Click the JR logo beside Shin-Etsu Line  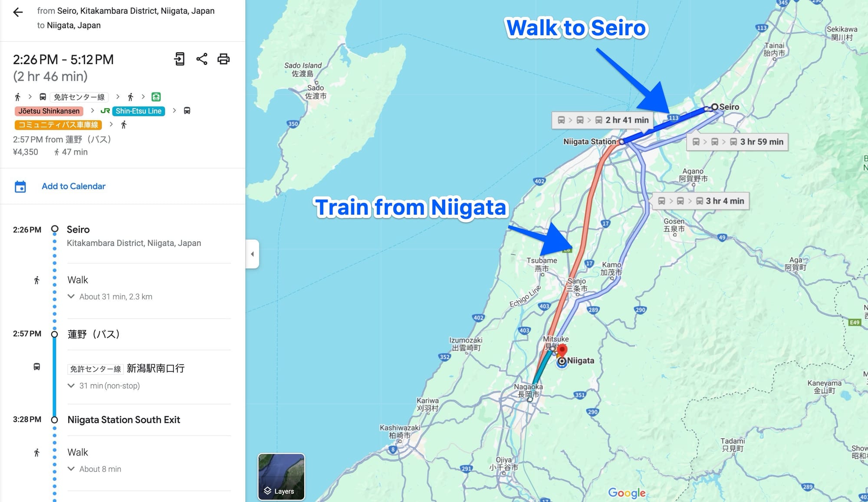[105, 111]
